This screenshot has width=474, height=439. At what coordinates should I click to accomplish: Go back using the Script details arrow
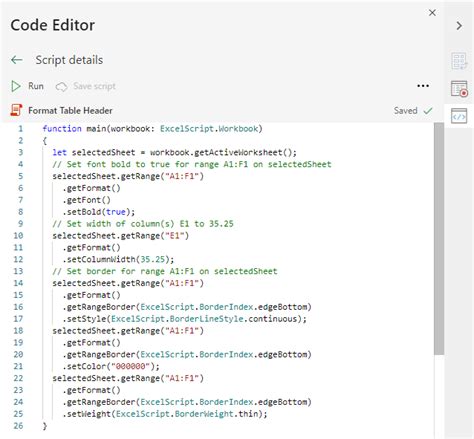coord(17,60)
